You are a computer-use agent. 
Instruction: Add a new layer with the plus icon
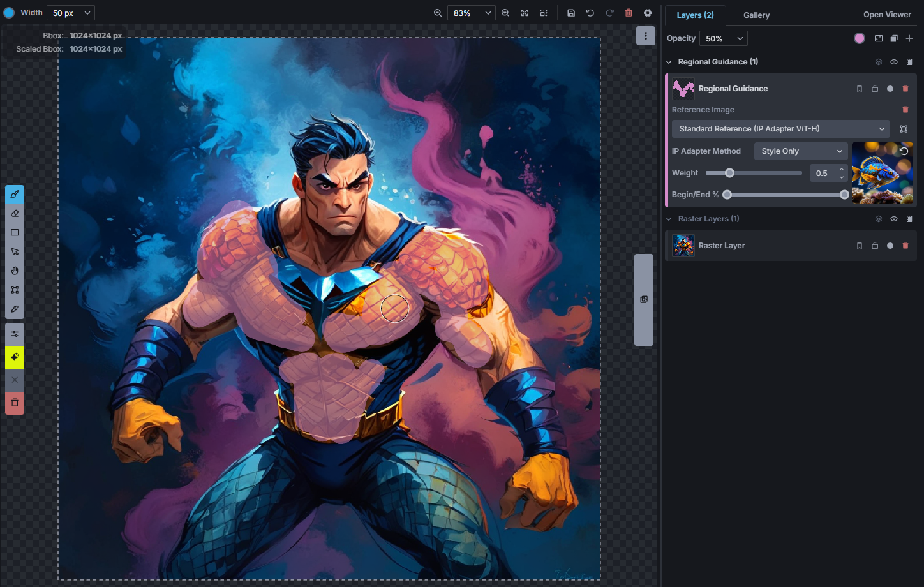click(x=909, y=38)
